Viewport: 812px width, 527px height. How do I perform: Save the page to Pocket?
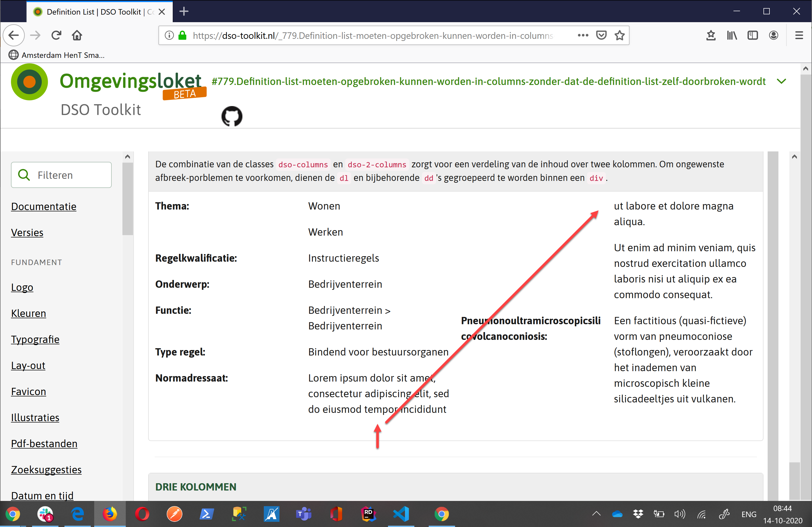pos(601,35)
